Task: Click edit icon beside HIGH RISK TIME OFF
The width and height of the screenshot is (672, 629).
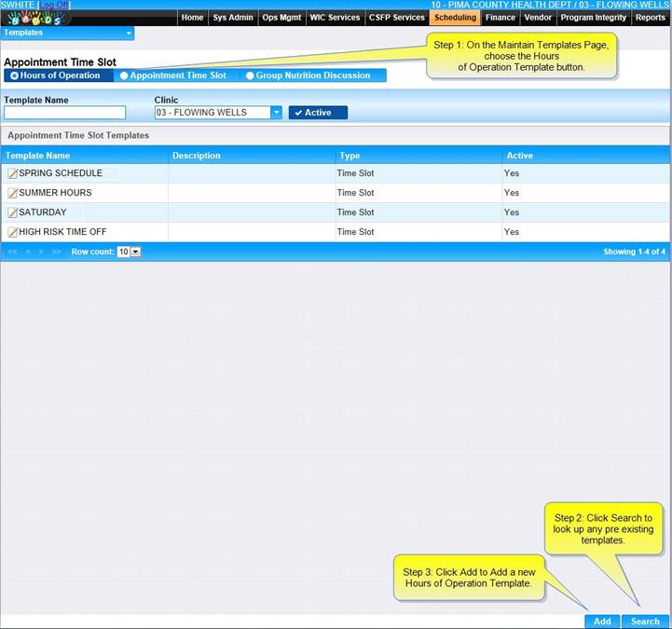Action: (12, 232)
